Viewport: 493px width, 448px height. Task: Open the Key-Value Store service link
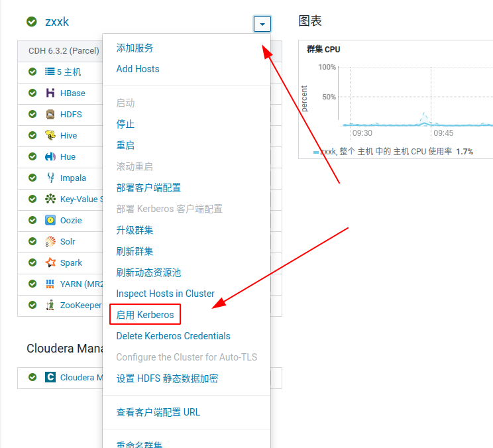[82, 199]
